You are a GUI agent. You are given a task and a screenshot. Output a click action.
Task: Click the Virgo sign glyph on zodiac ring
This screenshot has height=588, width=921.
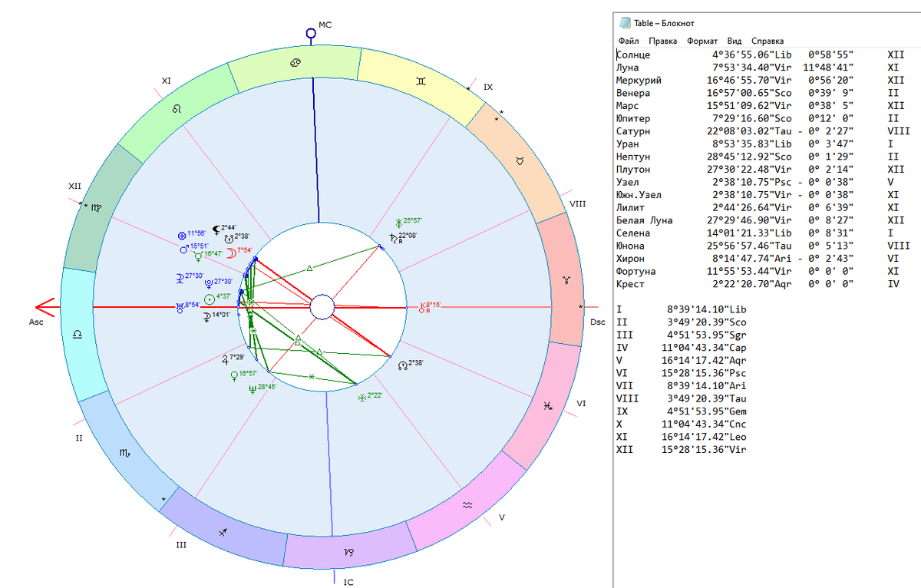click(96, 208)
